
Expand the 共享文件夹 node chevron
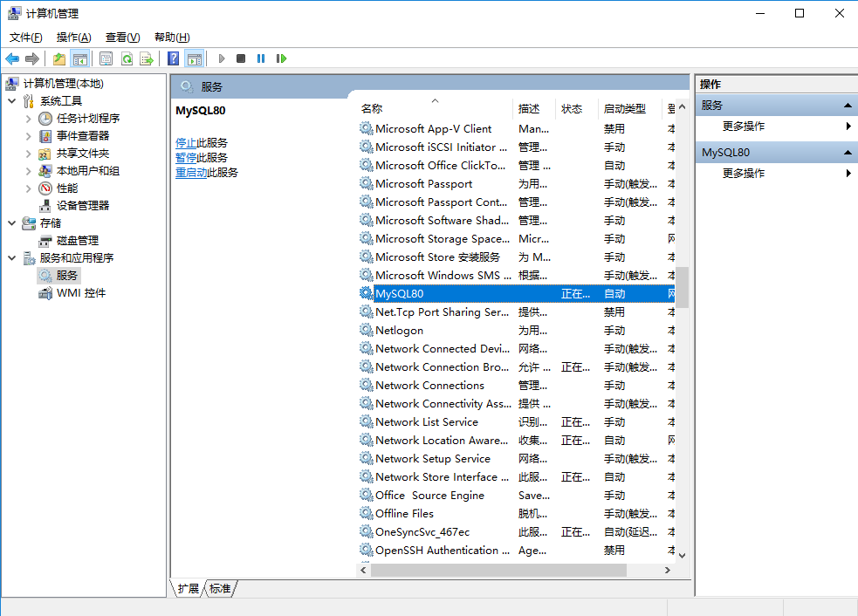coord(29,154)
